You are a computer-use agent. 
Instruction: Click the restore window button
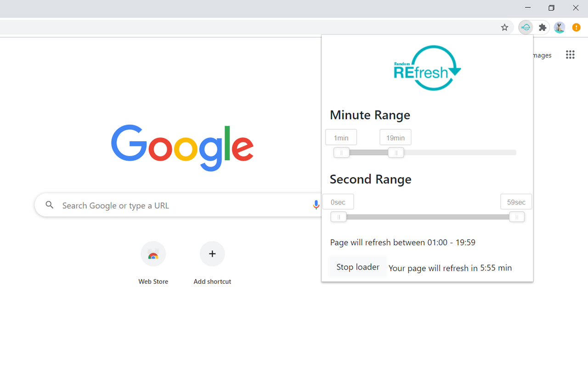[x=551, y=8]
